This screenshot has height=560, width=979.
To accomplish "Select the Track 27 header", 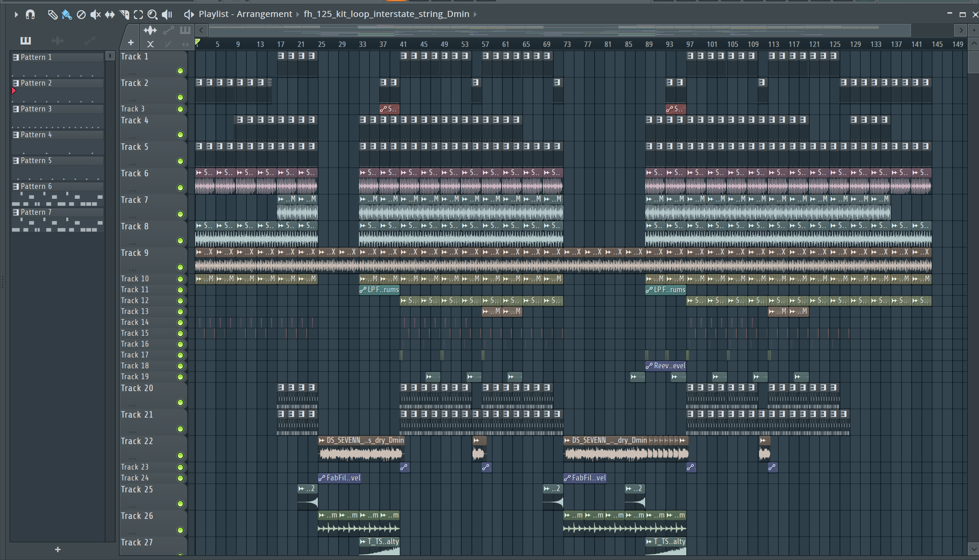I will [x=153, y=546].
